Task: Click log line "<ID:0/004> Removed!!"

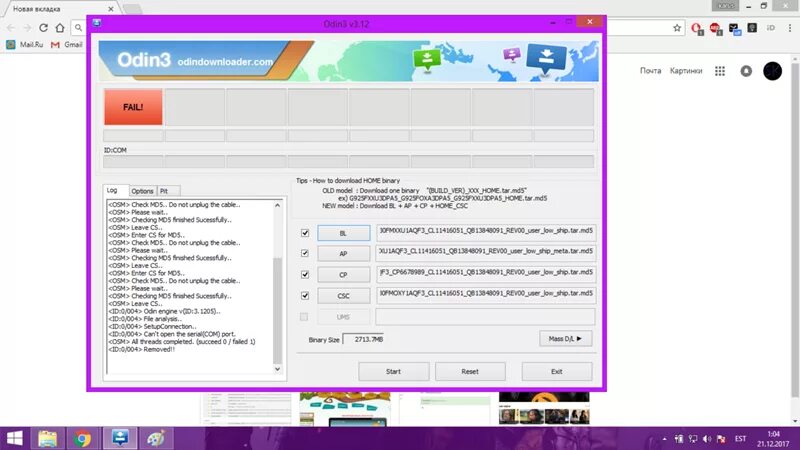Action: pyautogui.click(x=141, y=349)
